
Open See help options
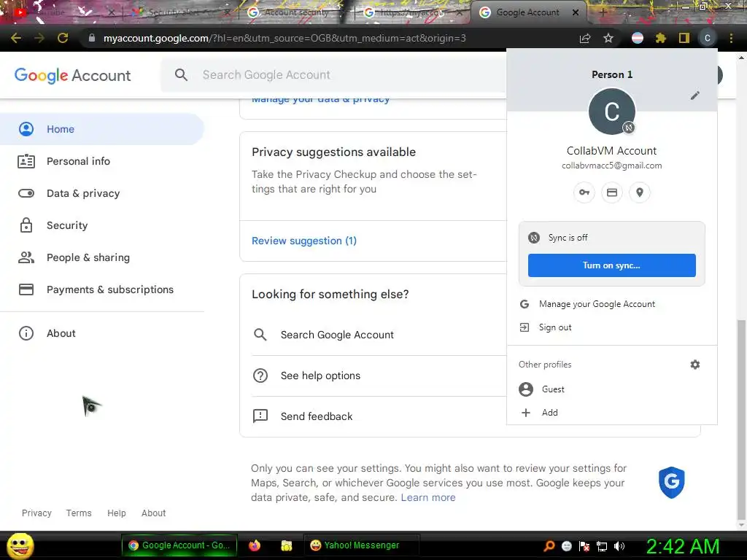point(379,376)
